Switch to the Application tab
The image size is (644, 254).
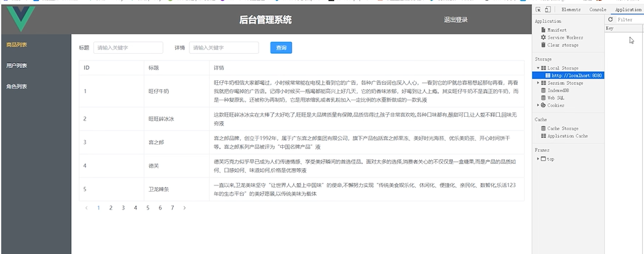coord(629,9)
